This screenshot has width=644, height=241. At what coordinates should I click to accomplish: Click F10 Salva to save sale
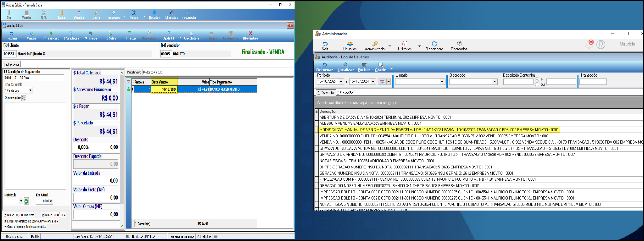(x=110, y=35)
